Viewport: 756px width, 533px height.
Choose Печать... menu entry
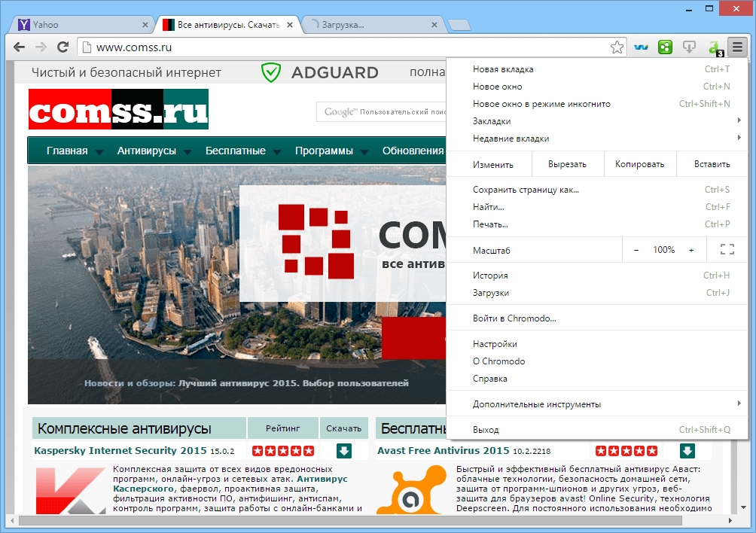[x=598, y=224]
